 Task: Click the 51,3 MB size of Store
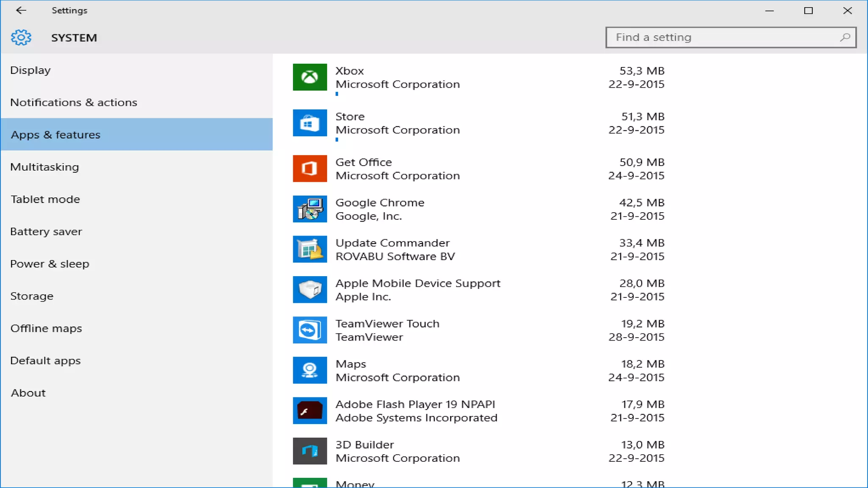(643, 116)
